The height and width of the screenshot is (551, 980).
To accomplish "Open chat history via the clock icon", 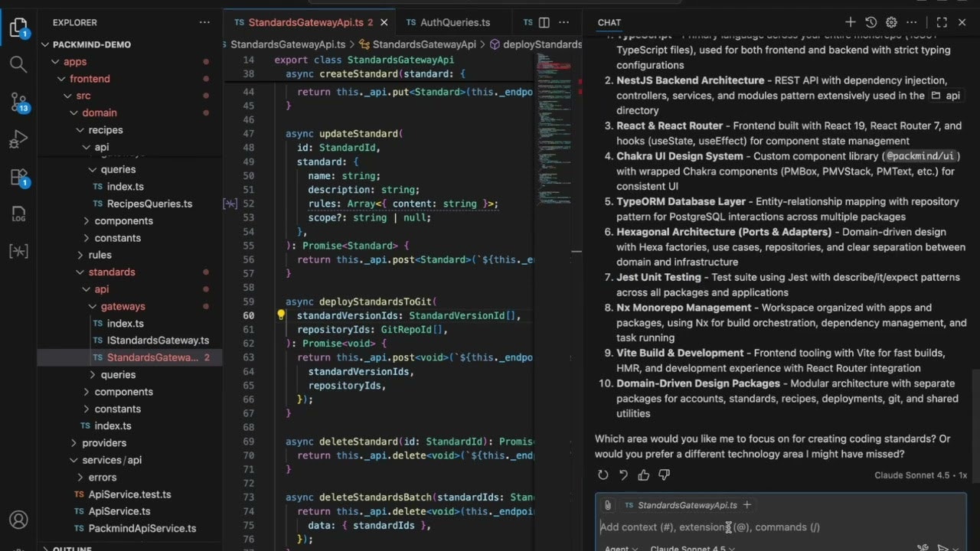I will tap(873, 22).
